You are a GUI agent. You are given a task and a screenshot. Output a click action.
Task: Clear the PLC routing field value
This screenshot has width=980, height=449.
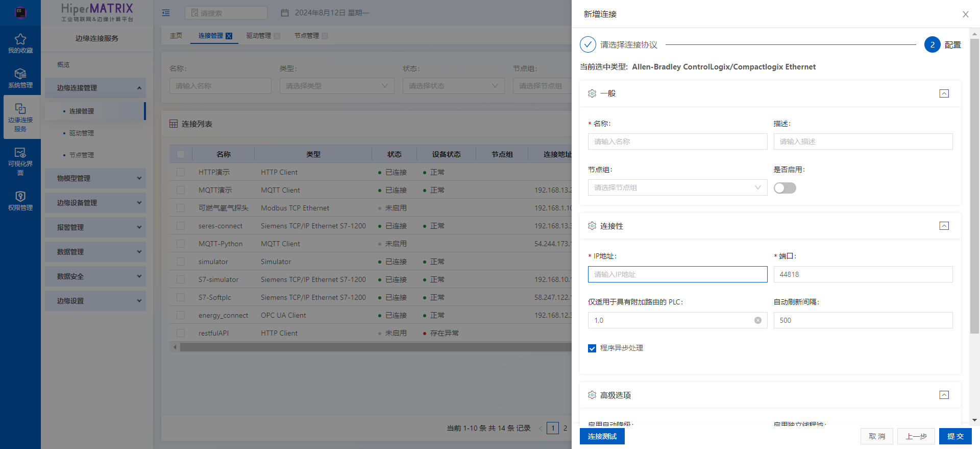pos(758,320)
